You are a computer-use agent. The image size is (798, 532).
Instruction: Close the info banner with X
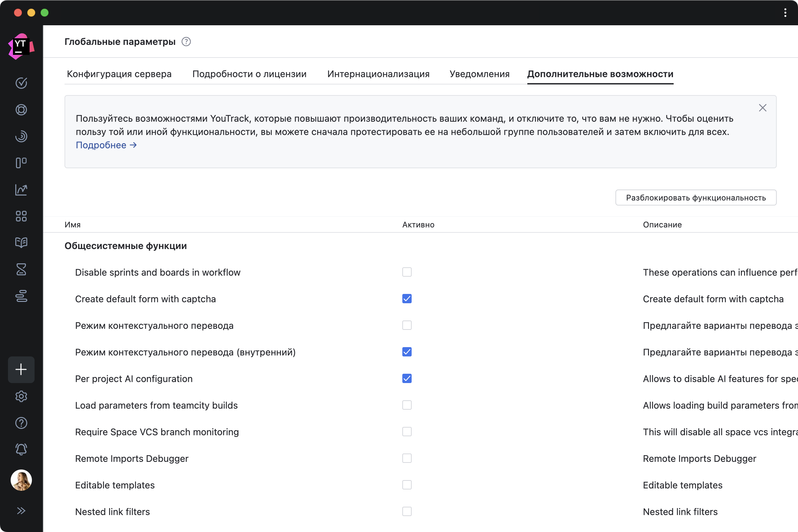point(762,108)
